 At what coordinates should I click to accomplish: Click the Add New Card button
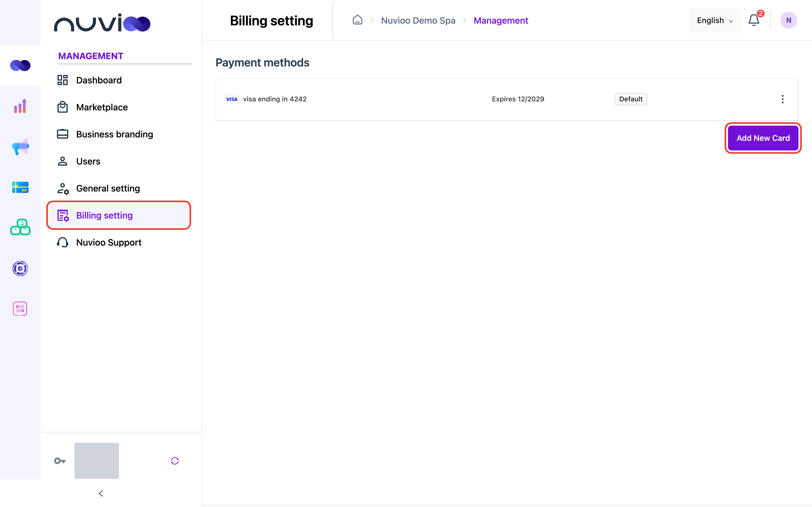[x=763, y=138]
